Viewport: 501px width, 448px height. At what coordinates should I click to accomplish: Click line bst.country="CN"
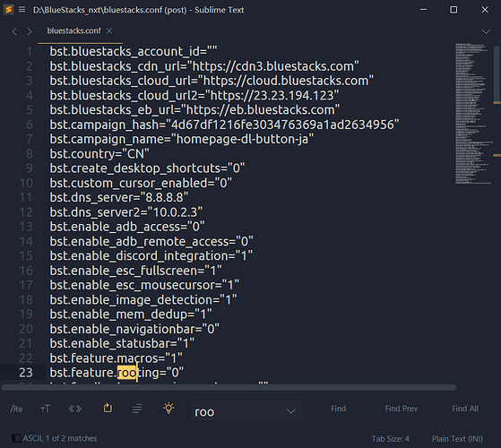click(x=99, y=154)
